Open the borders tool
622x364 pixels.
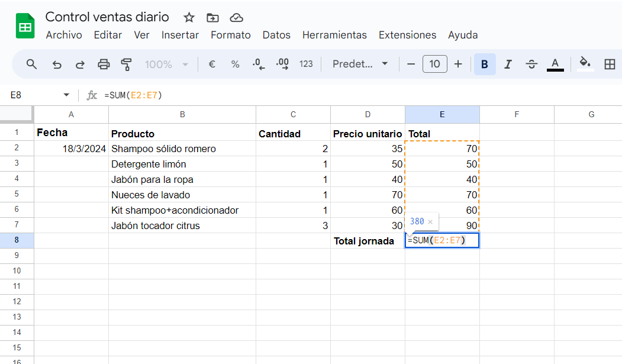coord(610,65)
